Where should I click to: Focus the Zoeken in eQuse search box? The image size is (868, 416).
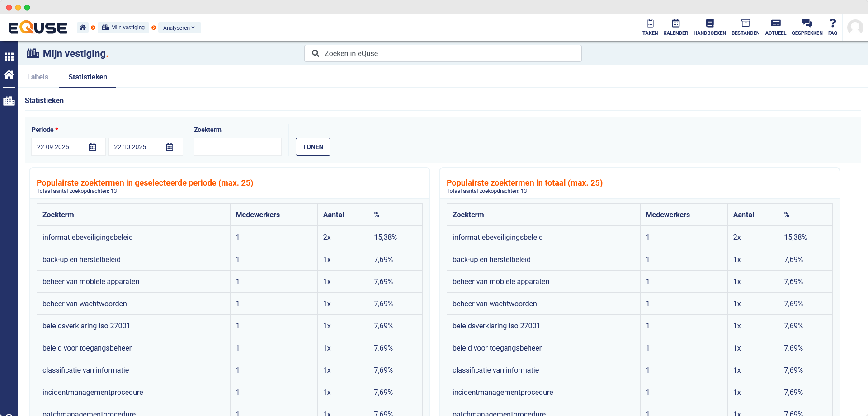pos(443,53)
